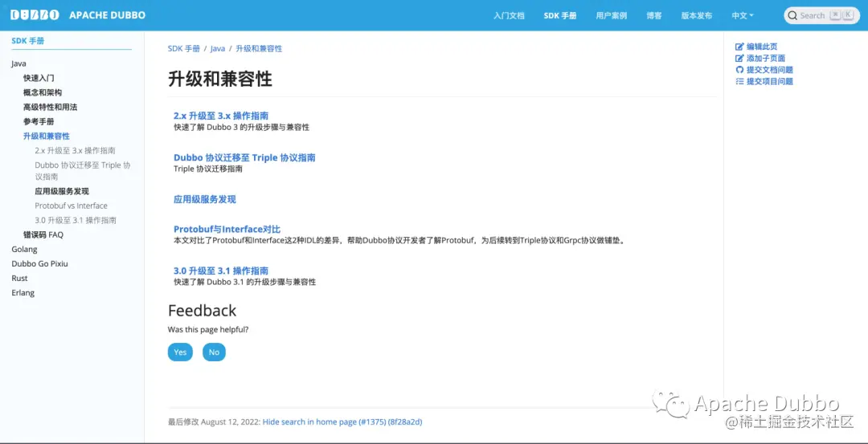868x444 pixels.
Task: Click the Dubbo logo in header
Action: (x=35, y=15)
